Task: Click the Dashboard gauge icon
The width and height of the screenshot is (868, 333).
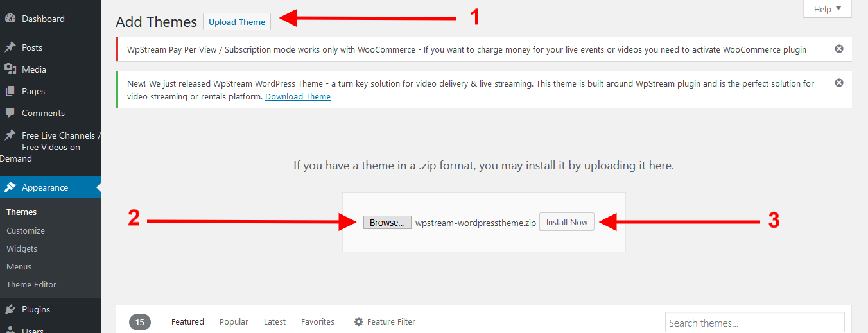Action: pos(10,19)
